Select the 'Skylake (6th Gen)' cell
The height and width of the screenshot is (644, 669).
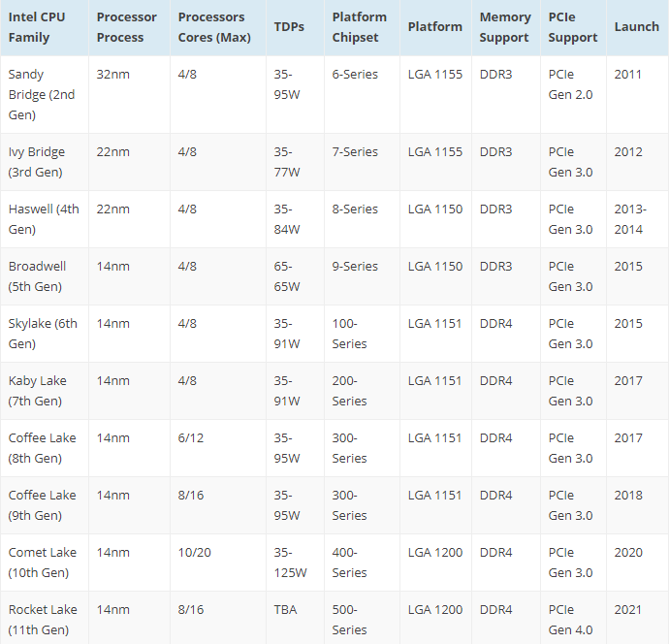[x=43, y=334]
